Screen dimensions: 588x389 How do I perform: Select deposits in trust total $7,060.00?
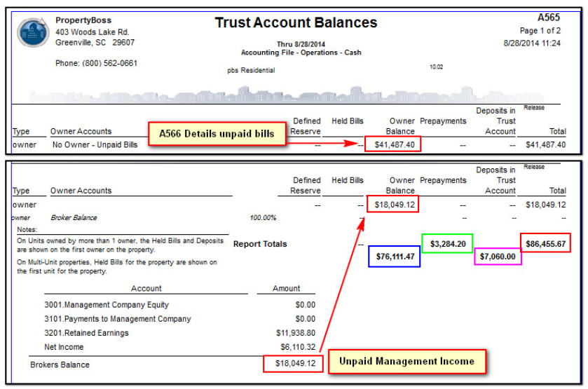498,257
